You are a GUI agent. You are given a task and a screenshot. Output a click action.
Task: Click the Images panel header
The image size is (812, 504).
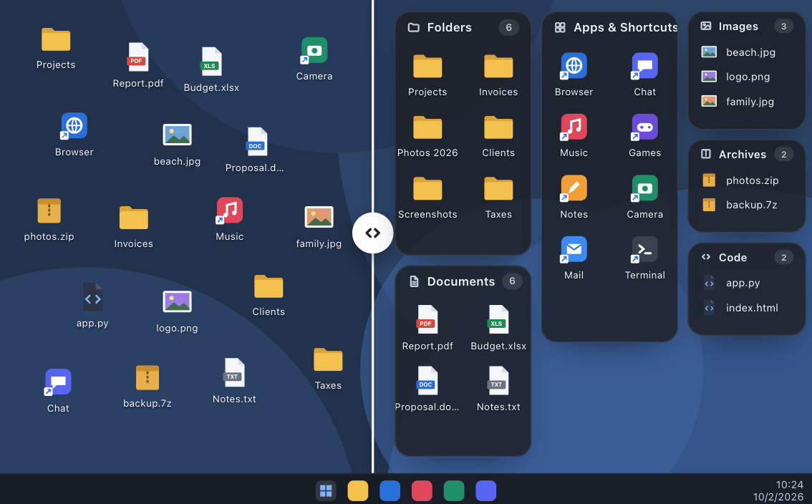[746, 26]
